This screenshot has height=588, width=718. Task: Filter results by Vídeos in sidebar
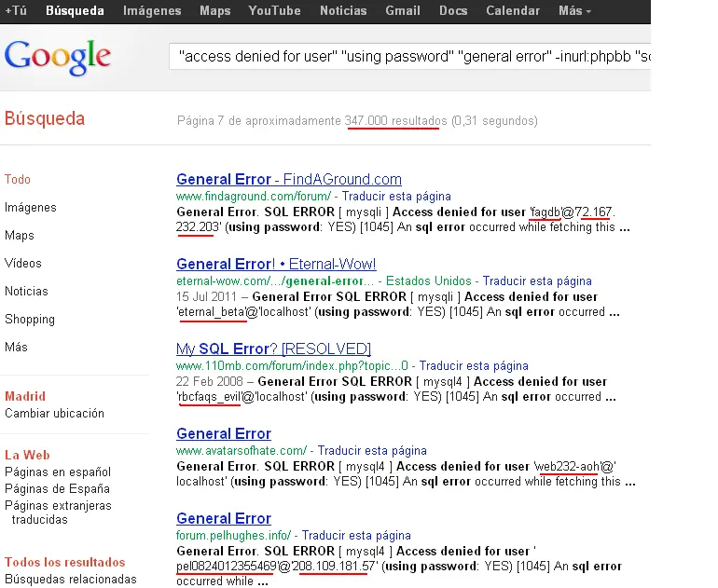tap(23, 263)
